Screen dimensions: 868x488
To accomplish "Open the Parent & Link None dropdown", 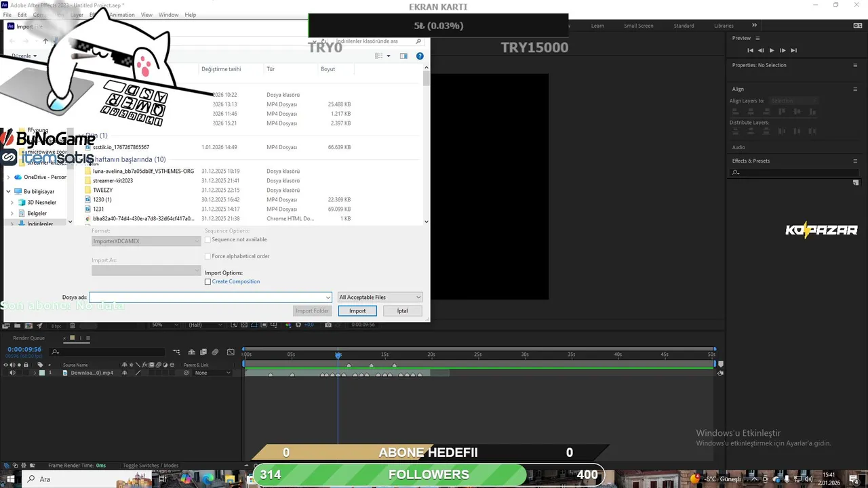I will [212, 373].
